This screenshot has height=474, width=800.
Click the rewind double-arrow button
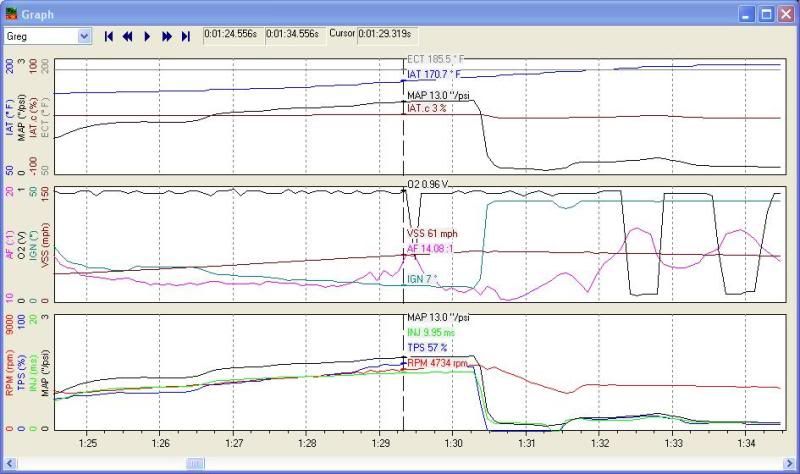(x=128, y=36)
